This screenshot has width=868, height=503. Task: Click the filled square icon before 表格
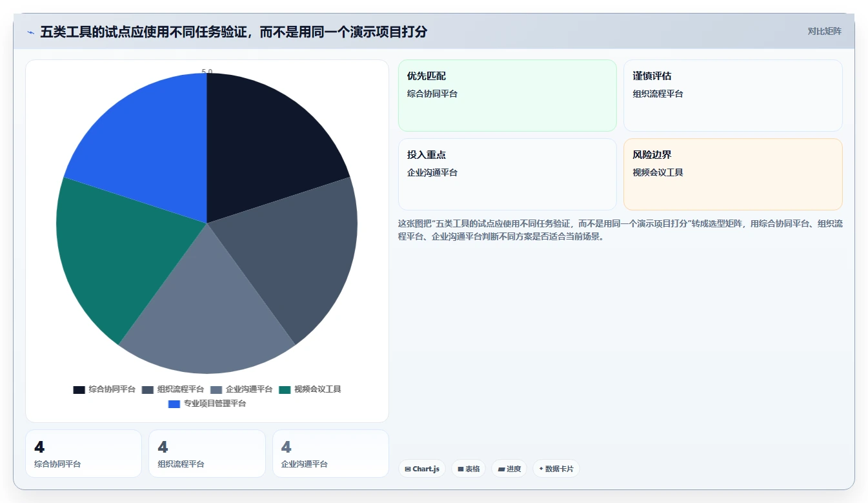[x=461, y=469]
